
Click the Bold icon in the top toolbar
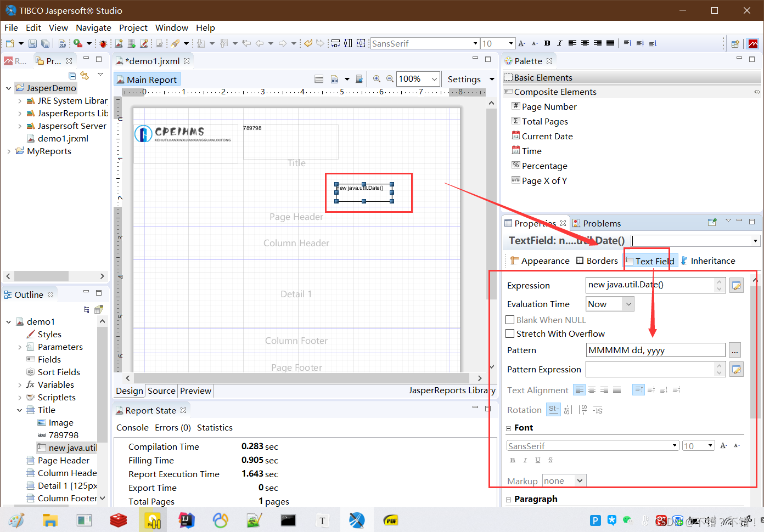547,43
